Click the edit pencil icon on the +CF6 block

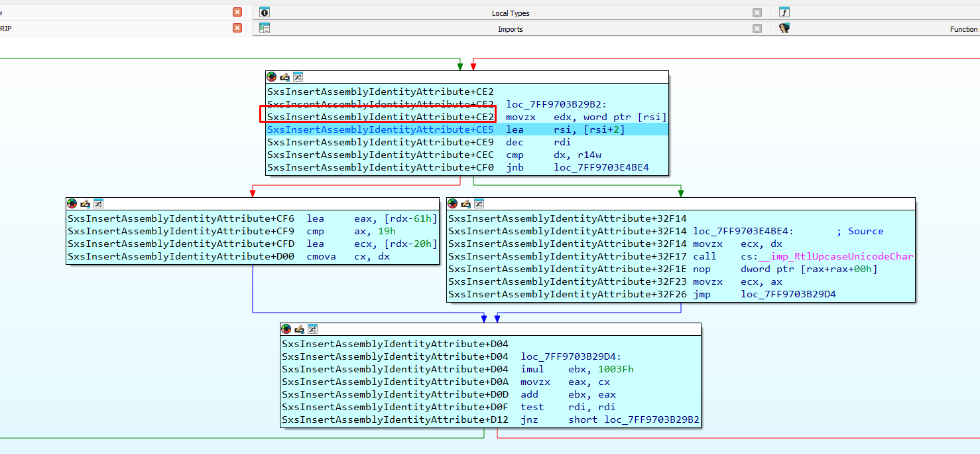84,203
